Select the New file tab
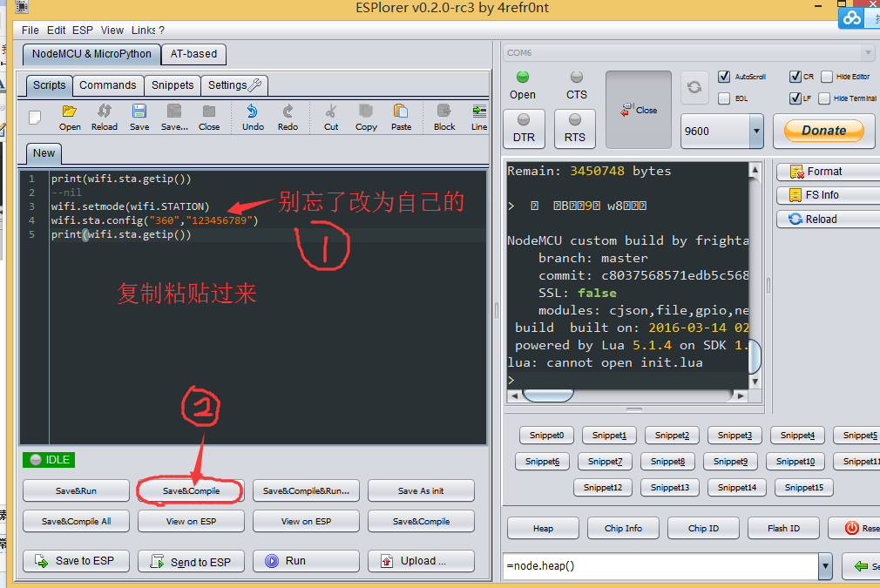The image size is (880, 588). [44, 153]
